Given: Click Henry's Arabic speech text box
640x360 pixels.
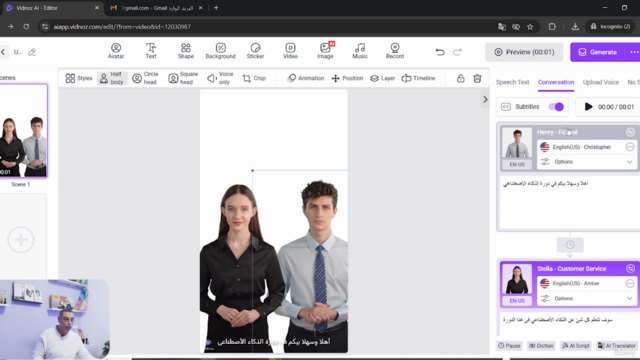Looking at the screenshot, I should pyautogui.click(x=570, y=202).
